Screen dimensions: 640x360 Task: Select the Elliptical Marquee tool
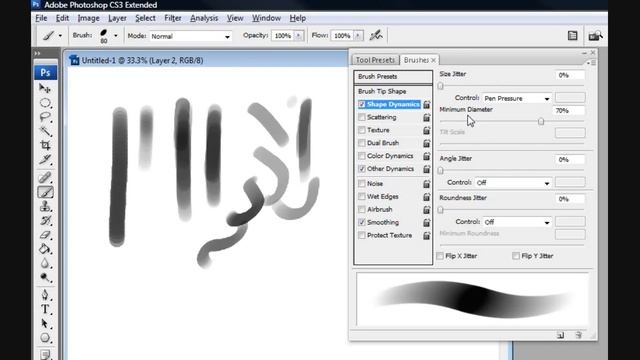tap(45, 103)
